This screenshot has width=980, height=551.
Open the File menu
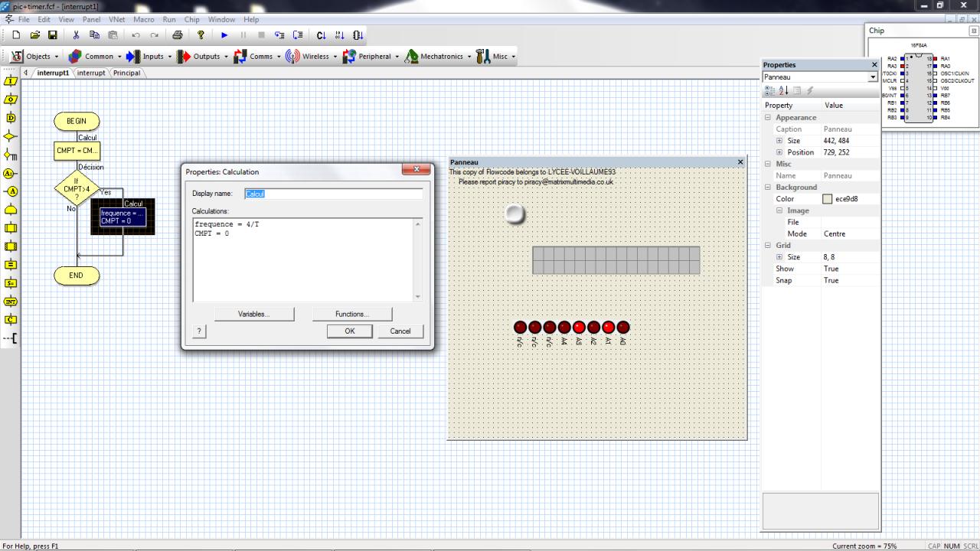24,19
